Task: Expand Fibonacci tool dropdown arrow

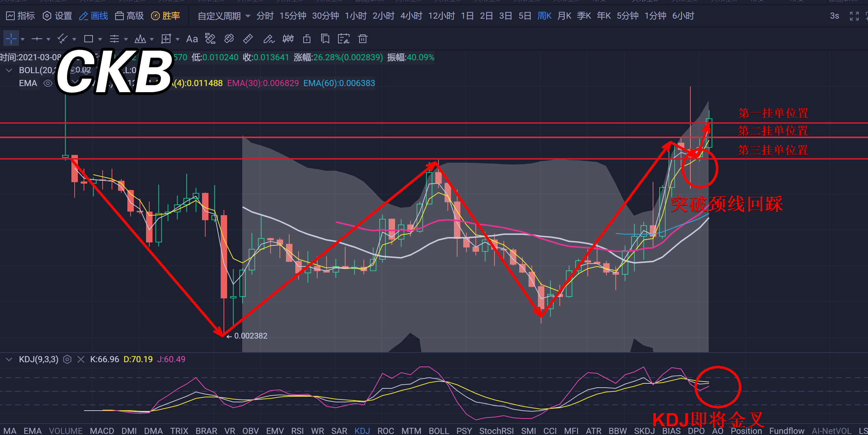Action: (126, 39)
